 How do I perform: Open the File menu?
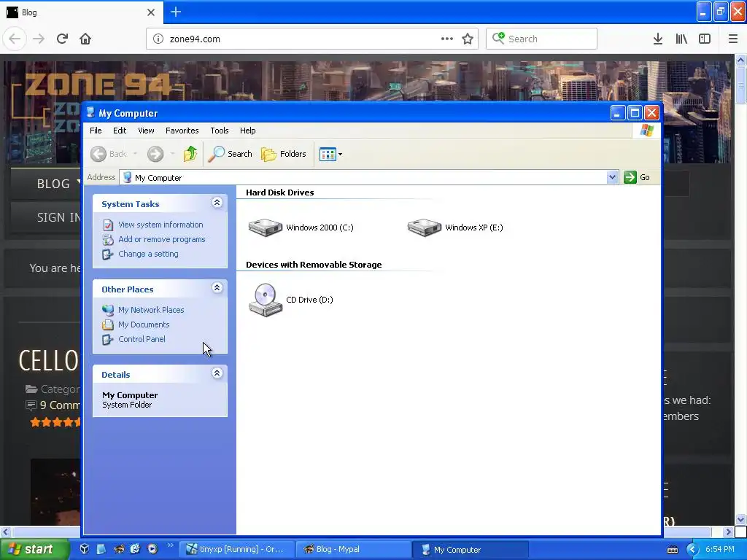96,131
